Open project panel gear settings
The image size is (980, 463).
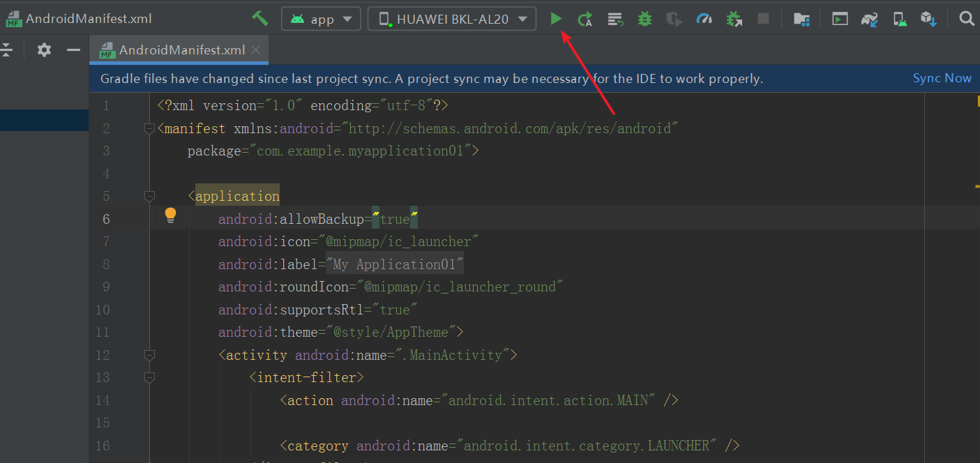click(44, 50)
